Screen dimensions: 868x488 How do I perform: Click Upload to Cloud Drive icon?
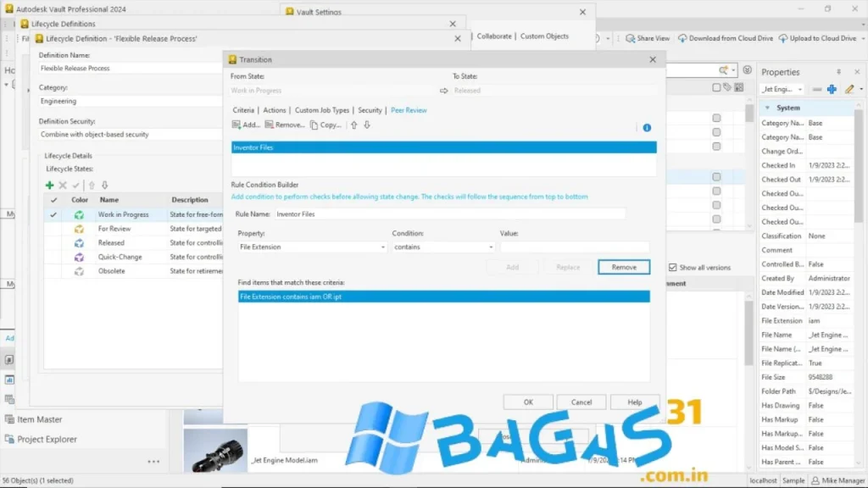pos(782,38)
